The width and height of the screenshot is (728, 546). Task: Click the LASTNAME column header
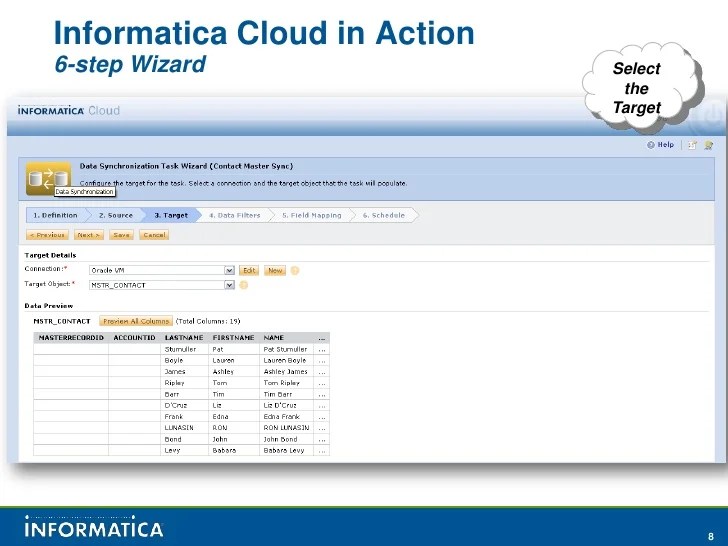tap(184, 338)
